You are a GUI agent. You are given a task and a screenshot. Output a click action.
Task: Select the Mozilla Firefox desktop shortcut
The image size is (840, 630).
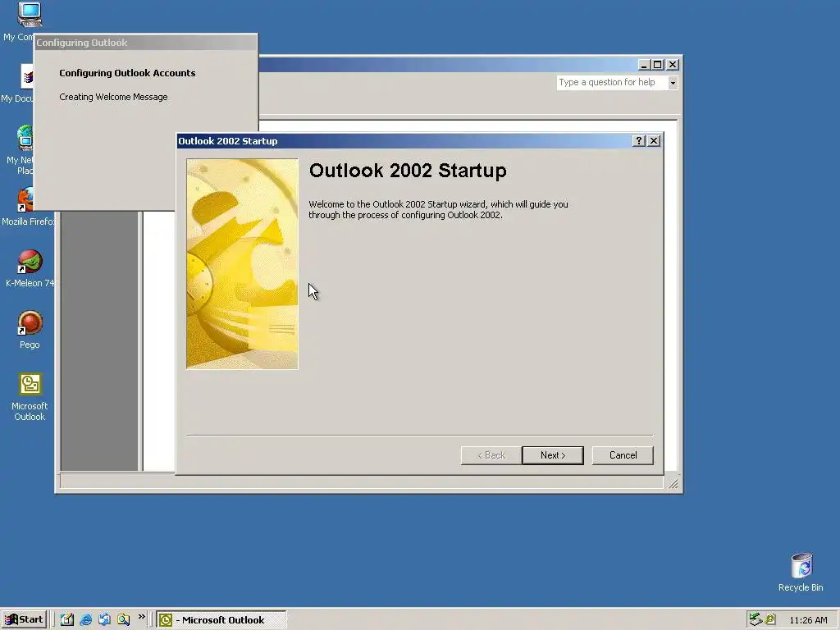click(28, 207)
